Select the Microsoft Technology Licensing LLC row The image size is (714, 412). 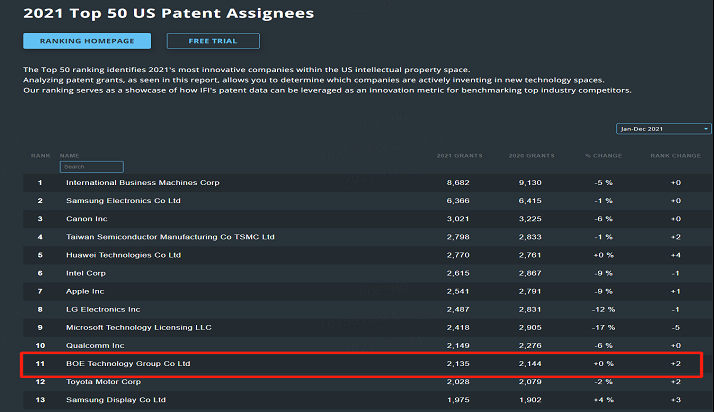click(138, 327)
